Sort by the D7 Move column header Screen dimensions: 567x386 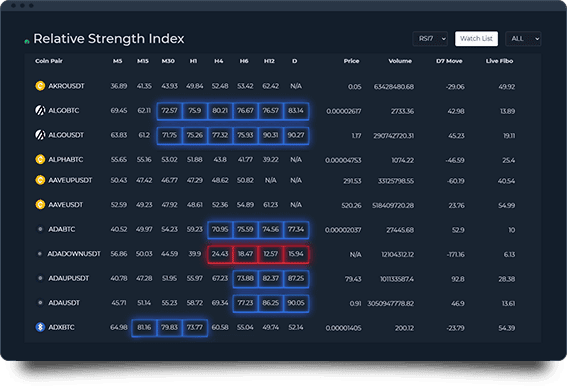[x=449, y=61]
